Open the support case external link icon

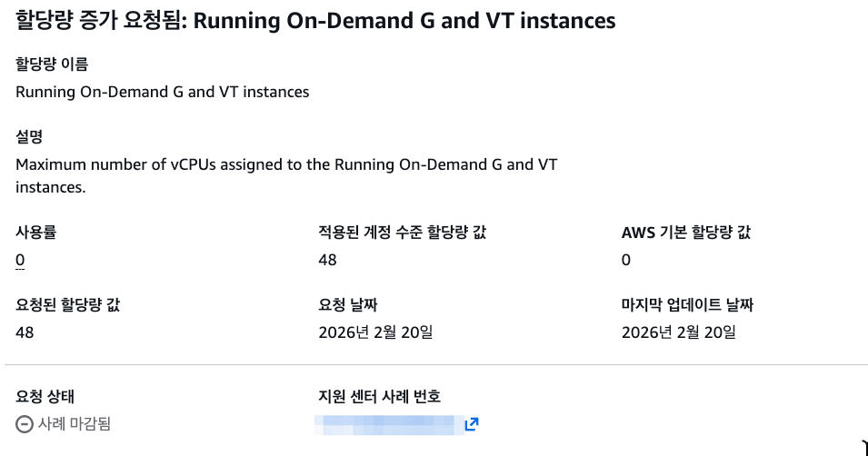click(x=471, y=424)
